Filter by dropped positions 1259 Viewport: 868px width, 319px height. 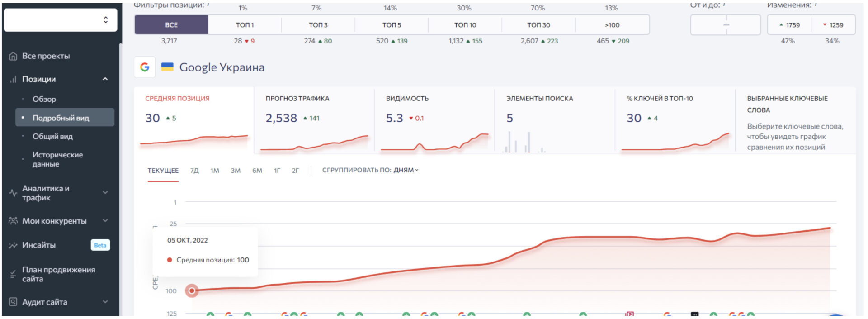click(833, 25)
